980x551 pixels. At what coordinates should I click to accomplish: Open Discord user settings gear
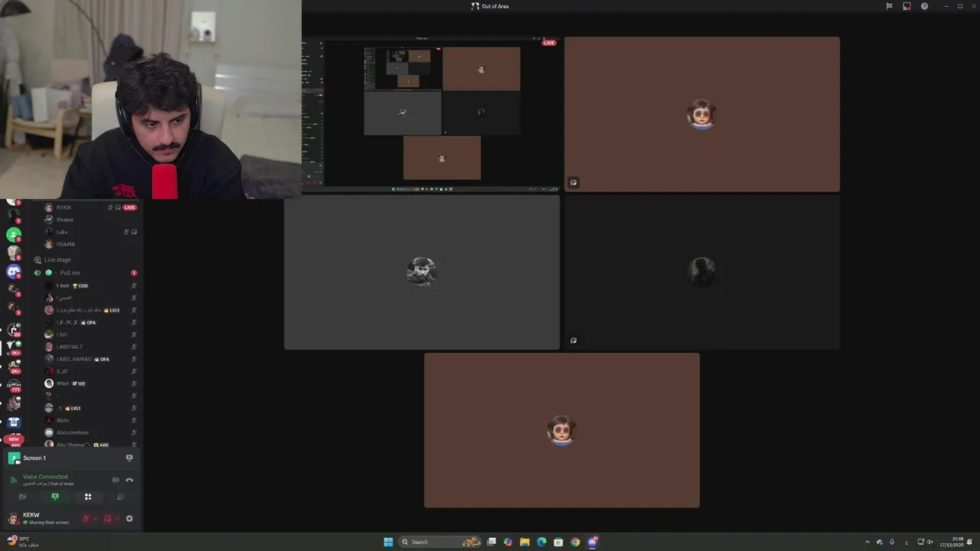click(x=129, y=519)
